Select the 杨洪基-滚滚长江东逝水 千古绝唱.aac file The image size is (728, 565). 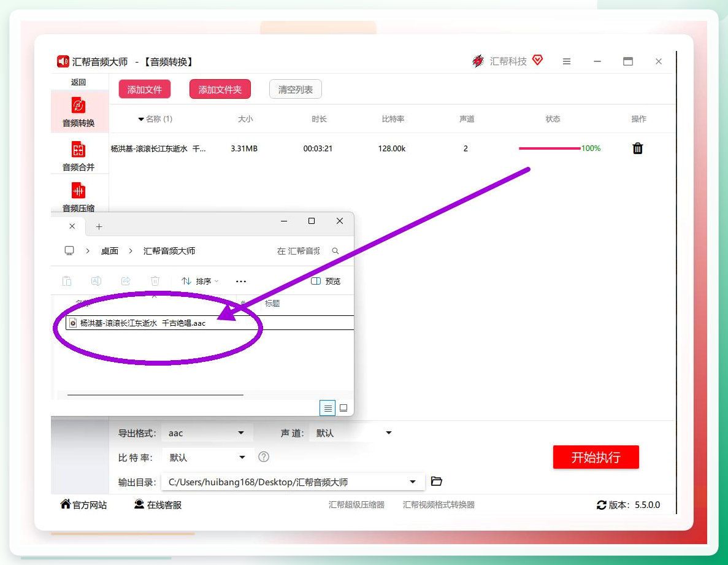pos(142,323)
